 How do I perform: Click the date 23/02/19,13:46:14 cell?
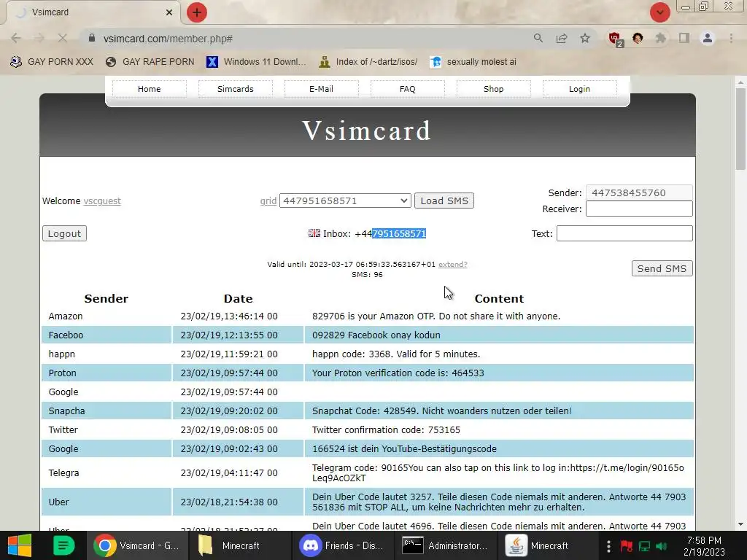coord(228,316)
